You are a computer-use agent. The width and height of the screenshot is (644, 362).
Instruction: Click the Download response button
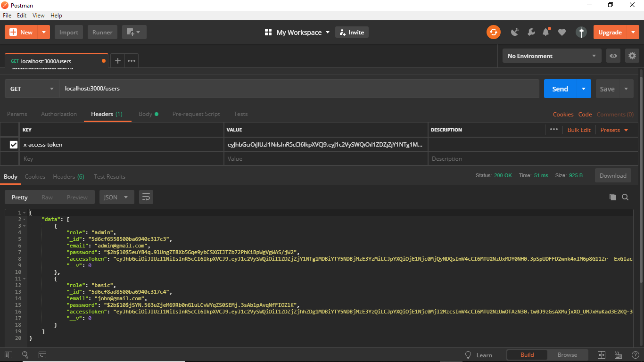click(613, 175)
